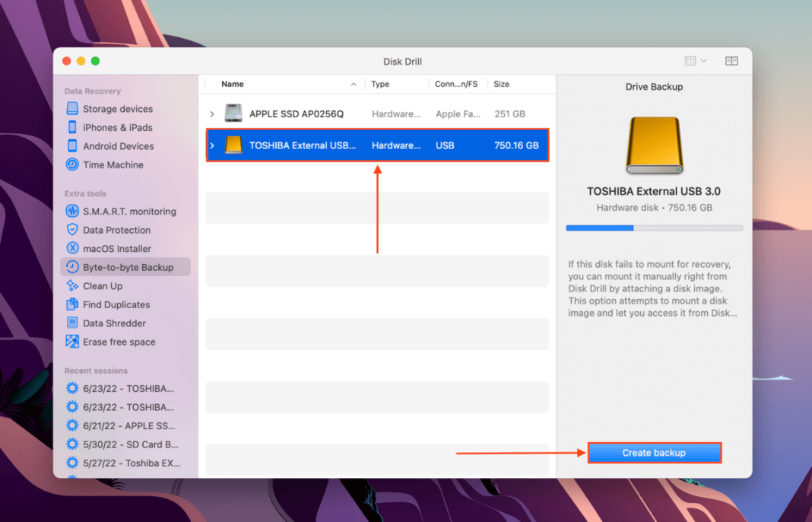
Task: Open the 6/21/22 APPLE SSD recent session
Action: pos(122,425)
